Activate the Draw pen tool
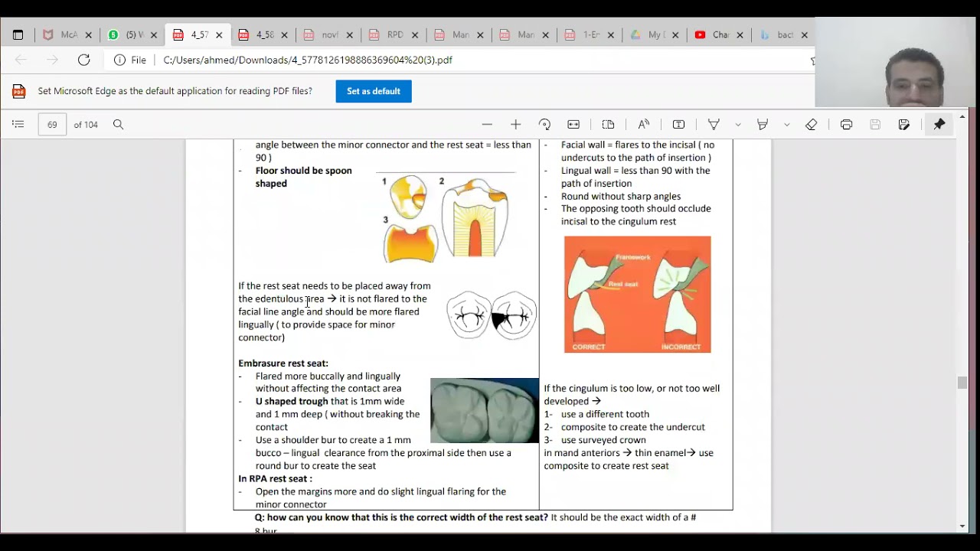This screenshot has width=980, height=551. tap(714, 125)
